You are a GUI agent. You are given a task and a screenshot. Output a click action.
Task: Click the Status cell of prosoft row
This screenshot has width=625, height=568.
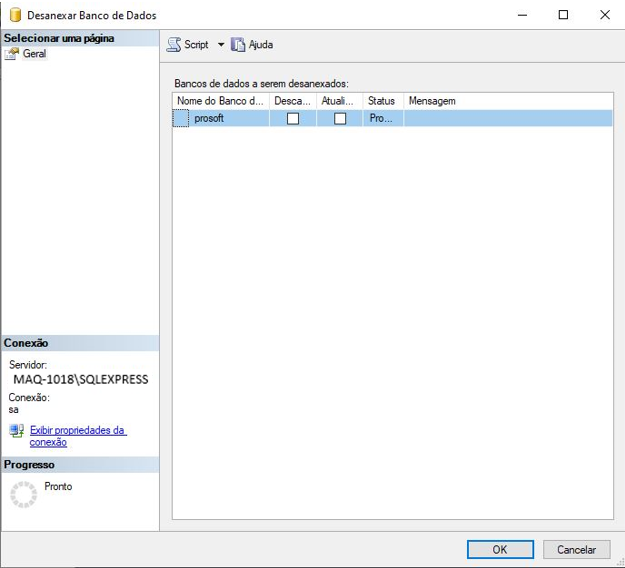(x=382, y=118)
